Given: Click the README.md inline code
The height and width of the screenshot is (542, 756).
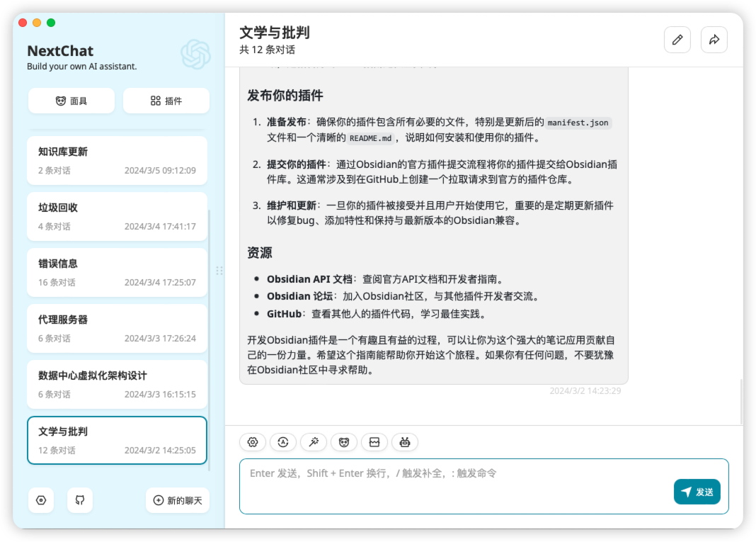Looking at the screenshot, I should [370, 138].
